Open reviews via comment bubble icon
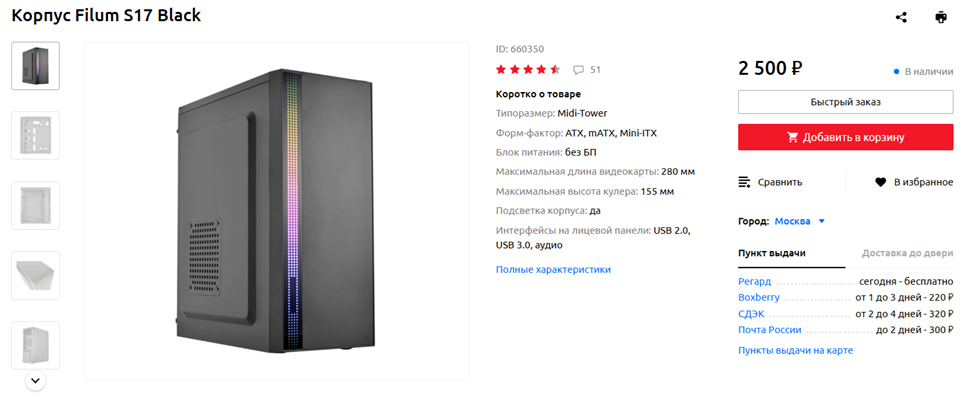 click(x=578, y=70)
